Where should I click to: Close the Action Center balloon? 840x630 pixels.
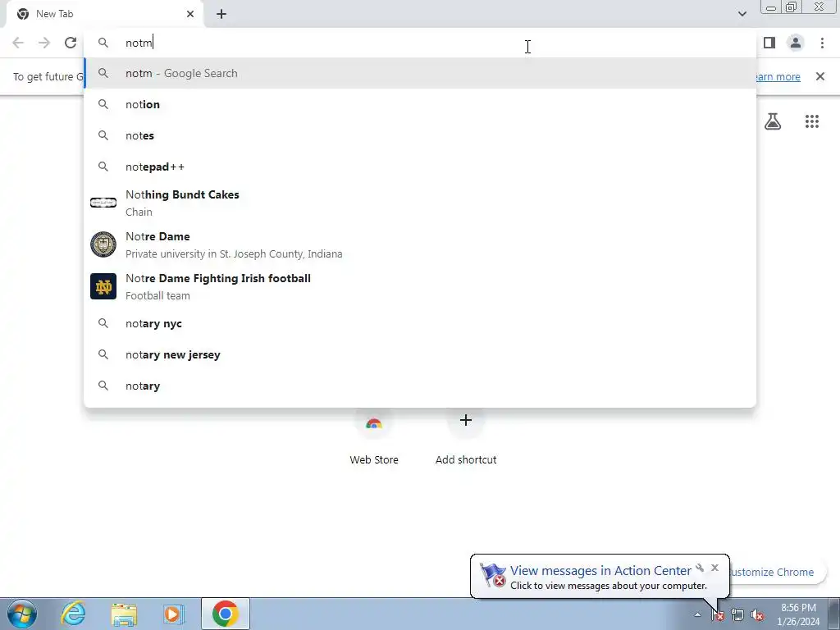(714, 568)
